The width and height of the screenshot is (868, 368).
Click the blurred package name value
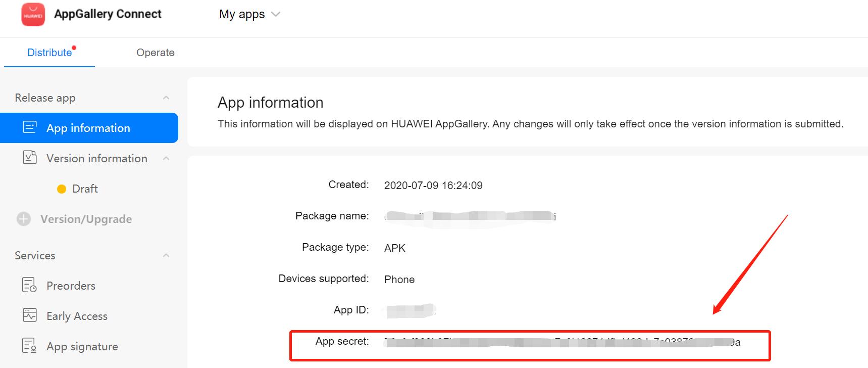470,217
